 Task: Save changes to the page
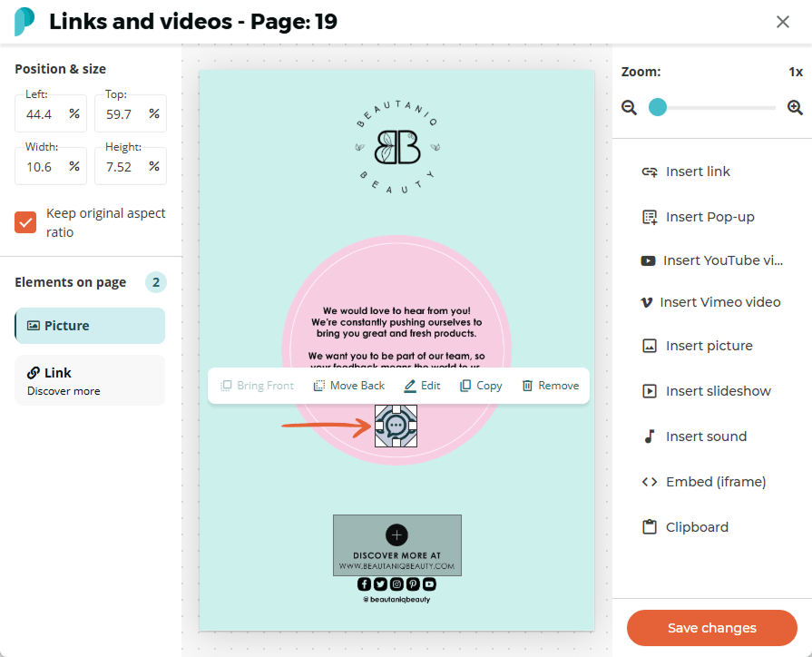[712, 628]
